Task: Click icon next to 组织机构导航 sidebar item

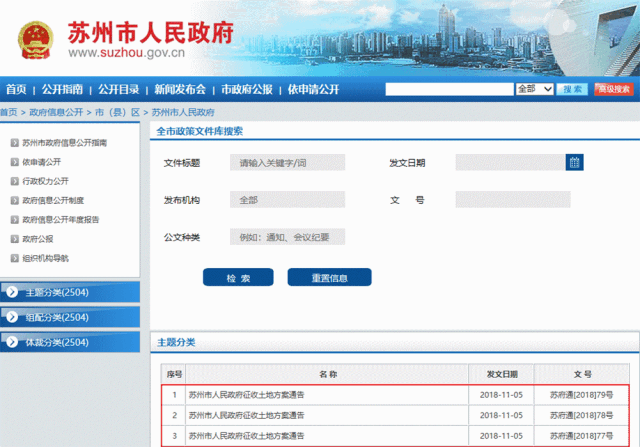Action: (13, 258)
